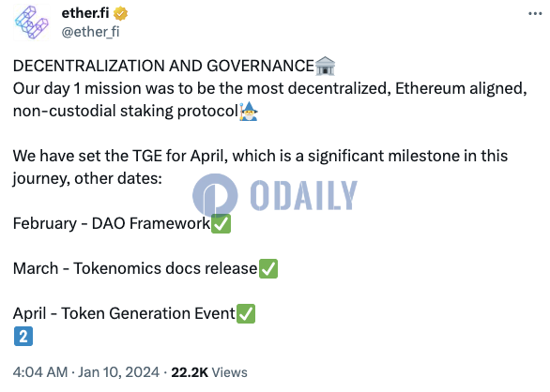Click the checkmark after Token Generation Event
The image size is (550, 392).
click(246, 313)
